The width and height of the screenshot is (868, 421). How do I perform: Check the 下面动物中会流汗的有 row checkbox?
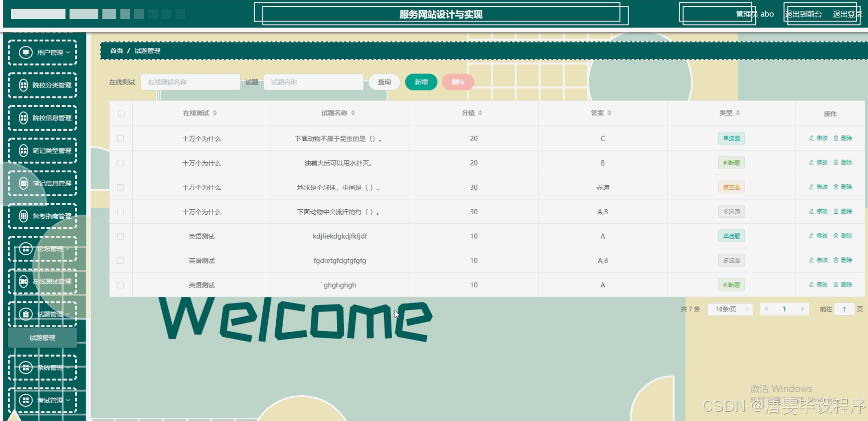tap(120, 212)
